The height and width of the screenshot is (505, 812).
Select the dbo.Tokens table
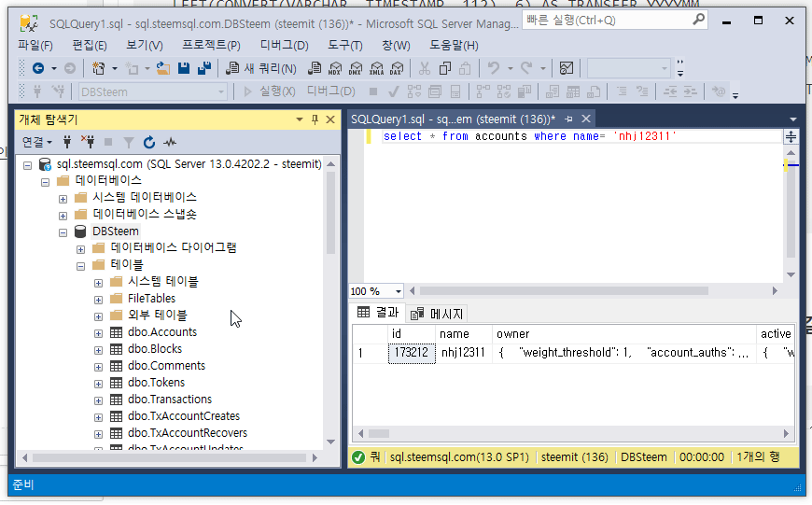pyautogui.click(x=156, y=382)
